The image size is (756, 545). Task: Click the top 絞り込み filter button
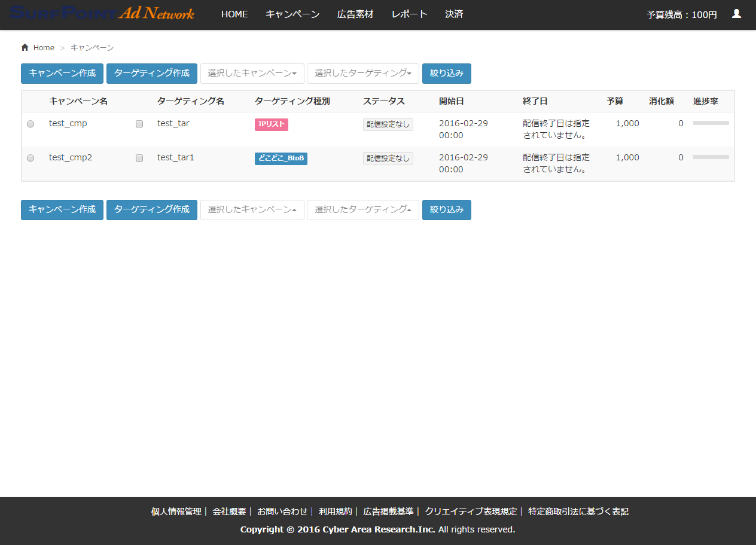point(446,74)
